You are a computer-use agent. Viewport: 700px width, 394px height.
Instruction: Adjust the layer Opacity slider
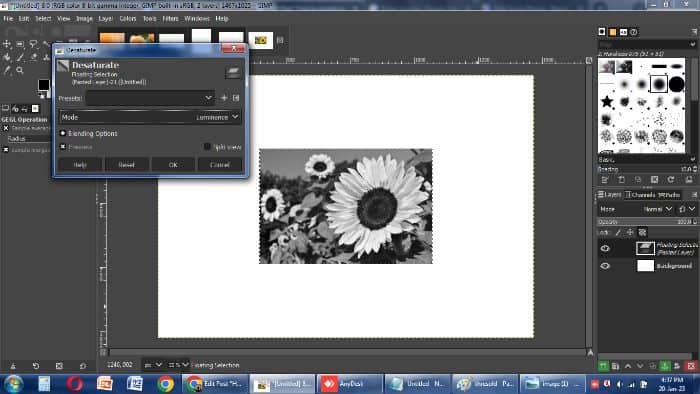[x=647, y=221]
